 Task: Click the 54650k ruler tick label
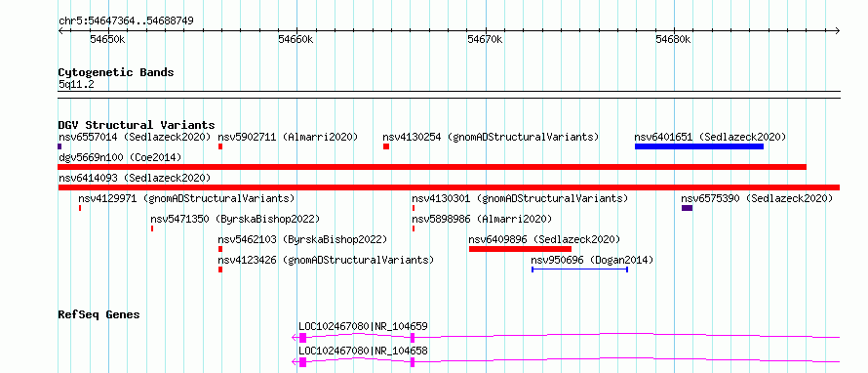[108, 39]
